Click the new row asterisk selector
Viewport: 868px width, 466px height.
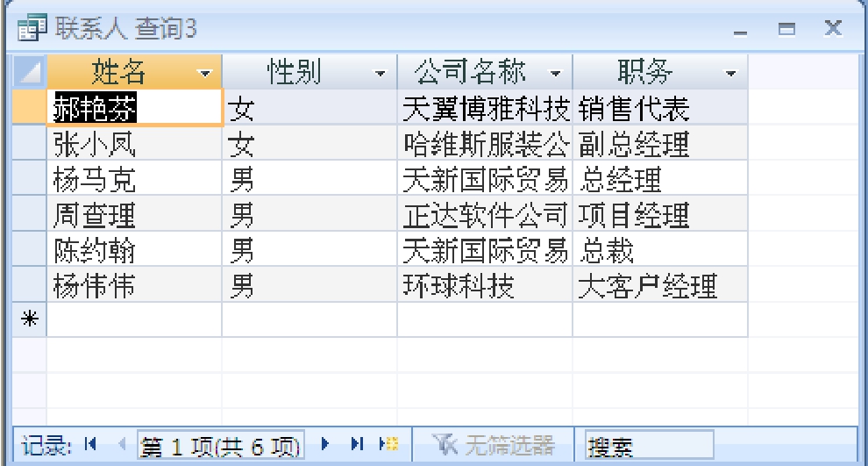[30, 320]
